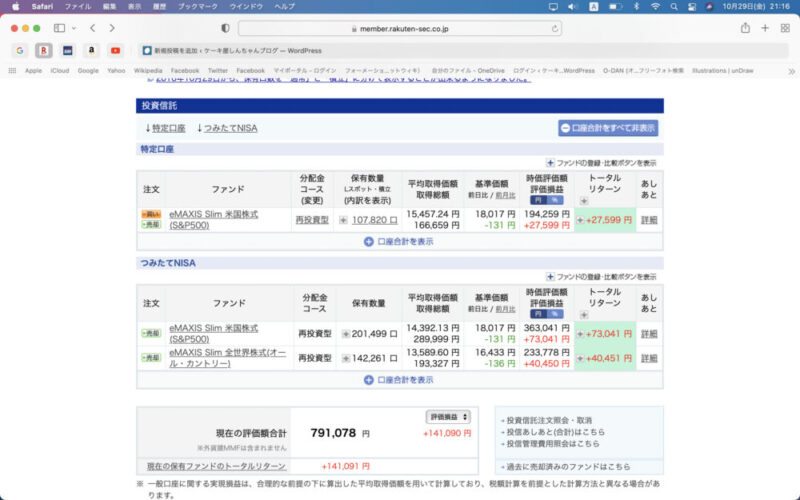The width and height of the screenshot is (800, 500).
Task: Click the plus icon under トータルリターン in 特定口座 table
Action: tap(584, 201)
